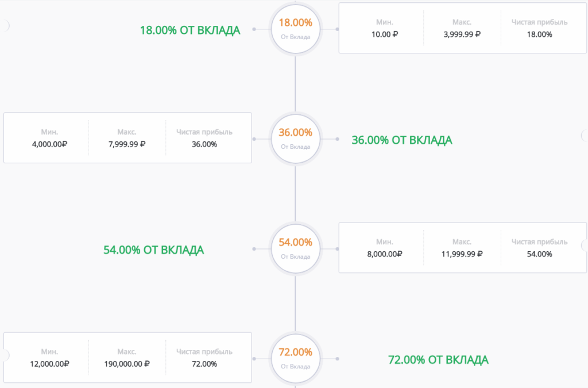Click Чистая прибыль 18.00% cell
This screenshot has height=388, width=588.
click(x=539, y=29)
